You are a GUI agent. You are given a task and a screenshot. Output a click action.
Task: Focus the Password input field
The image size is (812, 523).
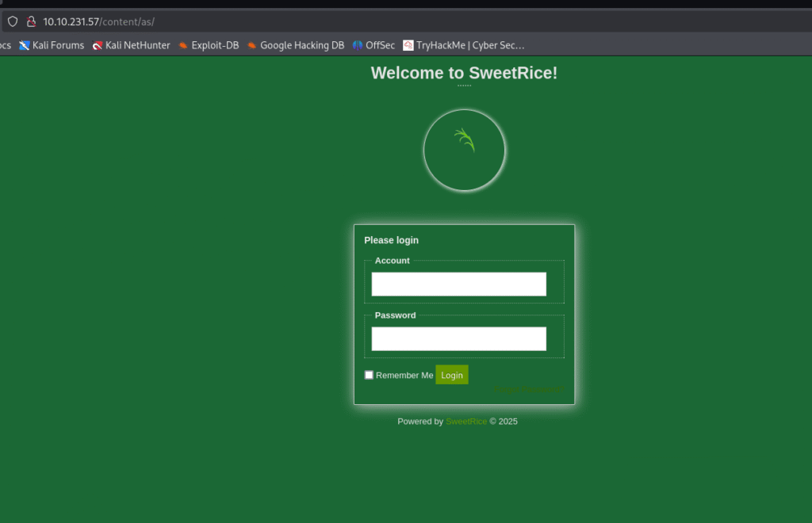click(x=458, y=339)
